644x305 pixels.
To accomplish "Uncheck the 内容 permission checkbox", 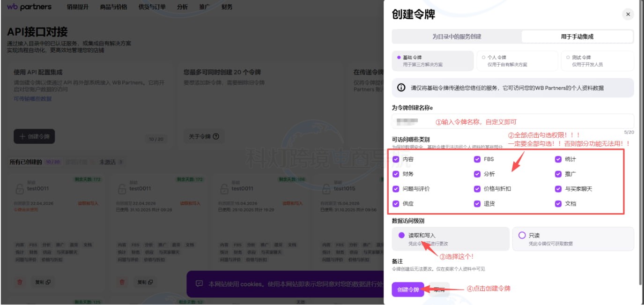I will tap(396, 159).
